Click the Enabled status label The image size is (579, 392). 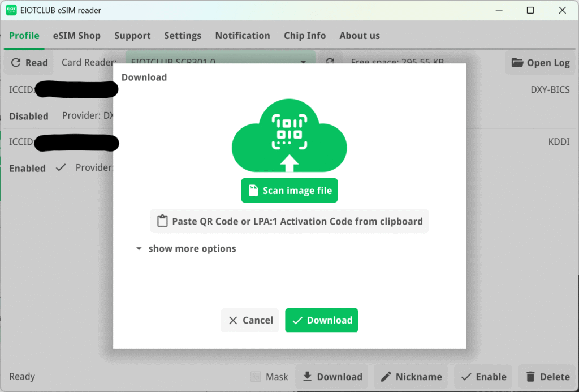[27, 168]
